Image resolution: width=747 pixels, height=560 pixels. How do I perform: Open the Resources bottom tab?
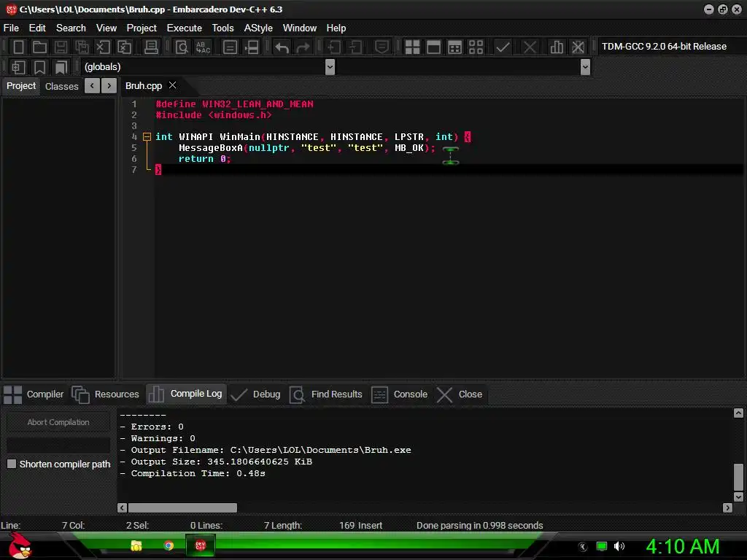point(106,394)
